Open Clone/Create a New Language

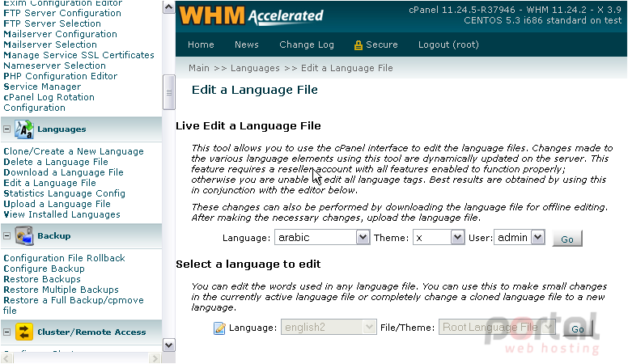74,151
